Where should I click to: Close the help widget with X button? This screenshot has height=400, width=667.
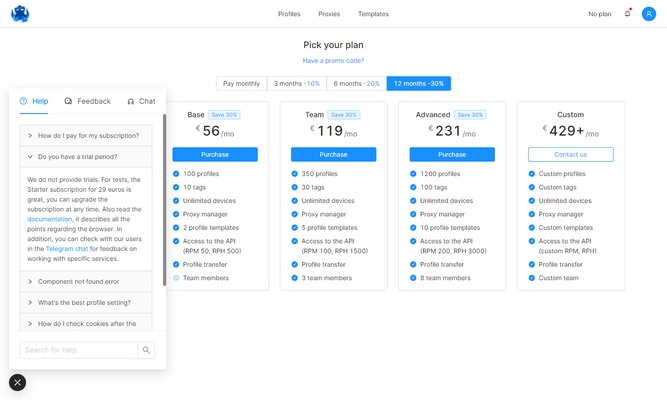(17, 383)
